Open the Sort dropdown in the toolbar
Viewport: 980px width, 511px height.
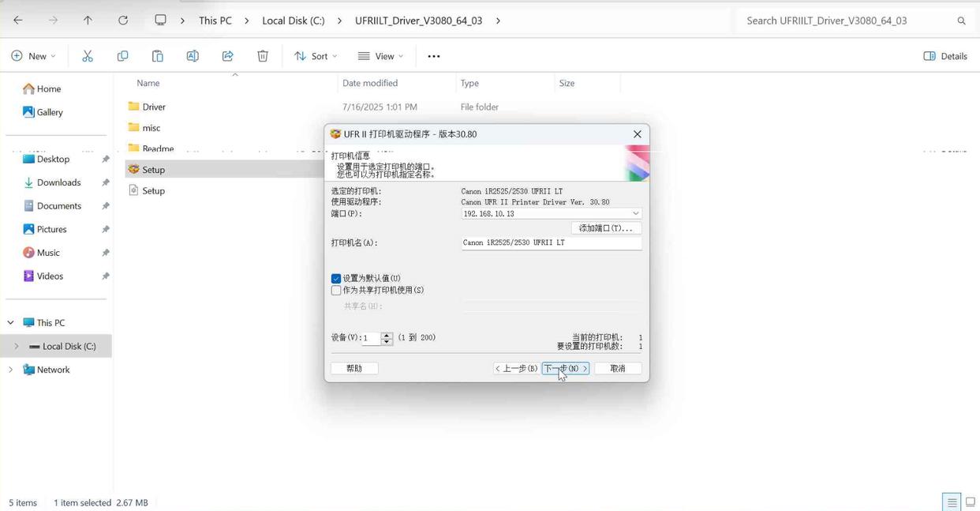(315, 55)
